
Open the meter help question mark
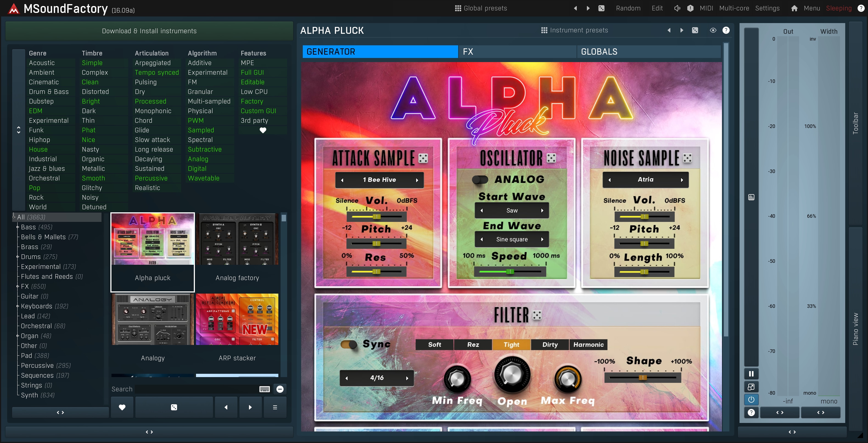coord(751,412)
